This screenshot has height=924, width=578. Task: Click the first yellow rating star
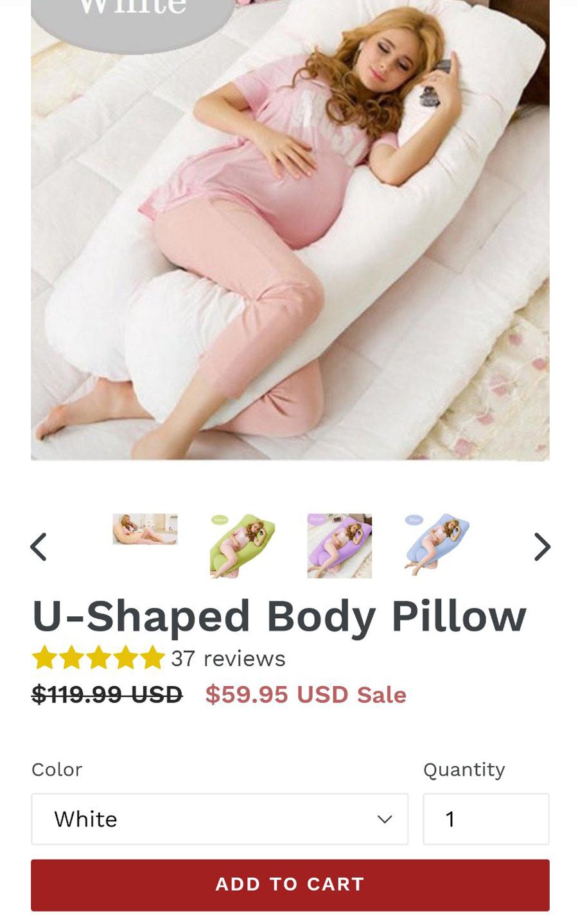(44, 658)
